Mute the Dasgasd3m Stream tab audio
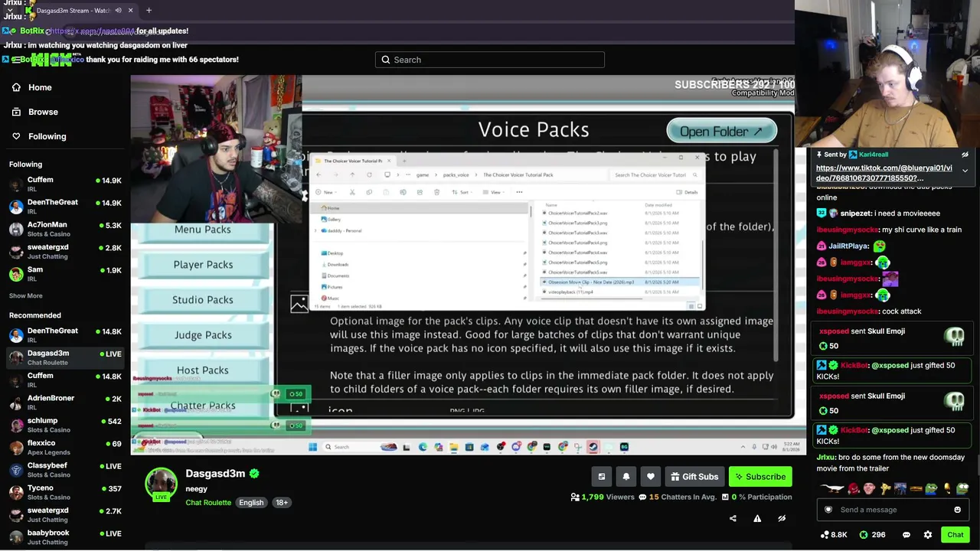The height and width of the screenshot is (551, 980). 118,11
